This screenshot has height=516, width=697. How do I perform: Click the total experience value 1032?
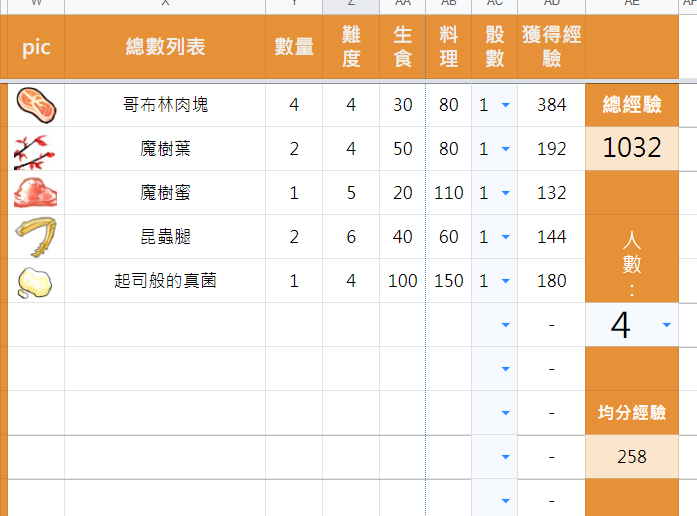pyautogui.click(x=632, y=148)
